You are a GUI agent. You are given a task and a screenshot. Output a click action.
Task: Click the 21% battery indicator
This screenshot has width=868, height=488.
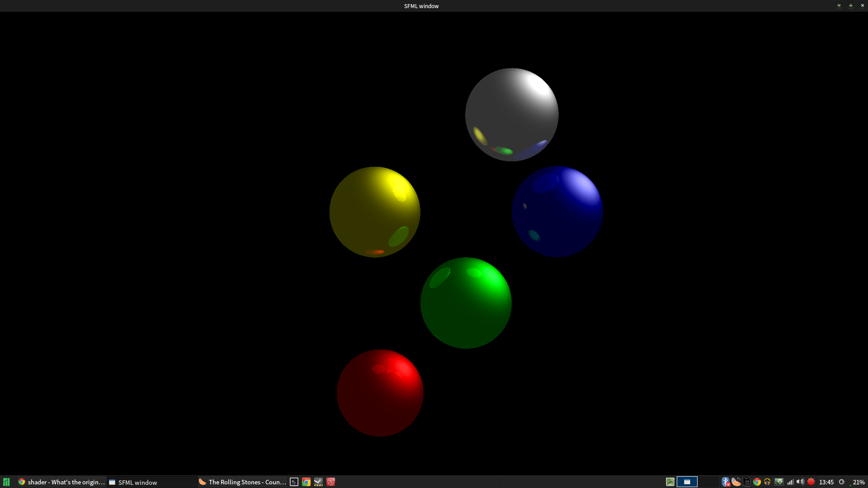click(858, 482)
